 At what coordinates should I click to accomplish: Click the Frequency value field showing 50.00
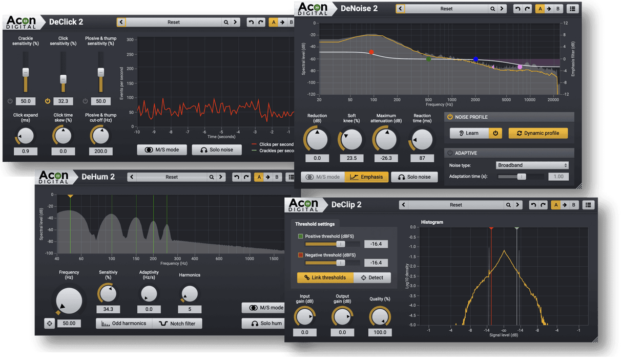pos(69,324)
